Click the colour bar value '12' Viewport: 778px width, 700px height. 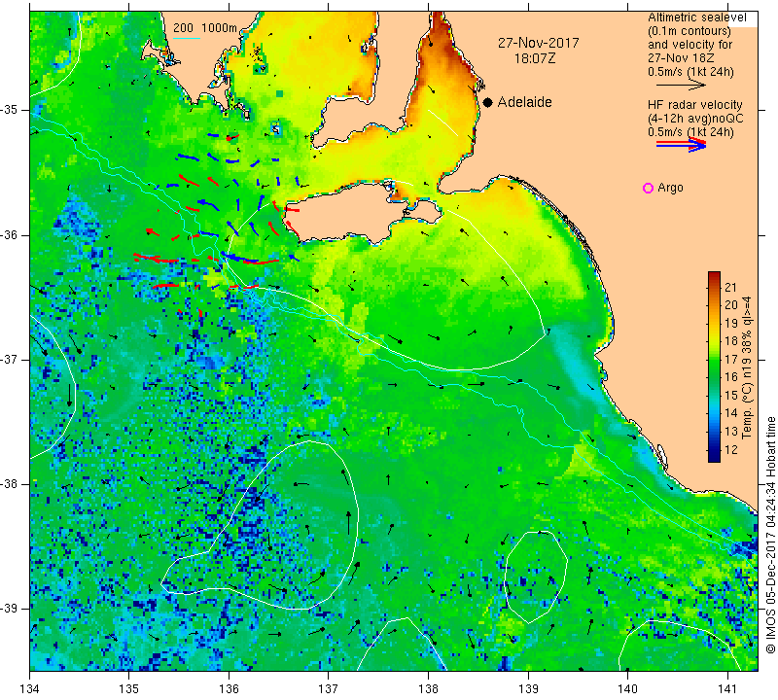[731, 450]
